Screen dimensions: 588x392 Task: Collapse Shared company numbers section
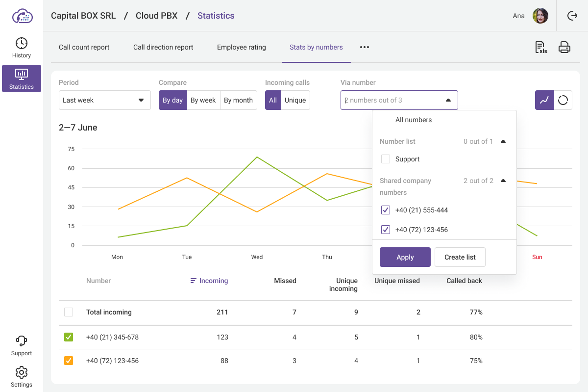(503, 181)
